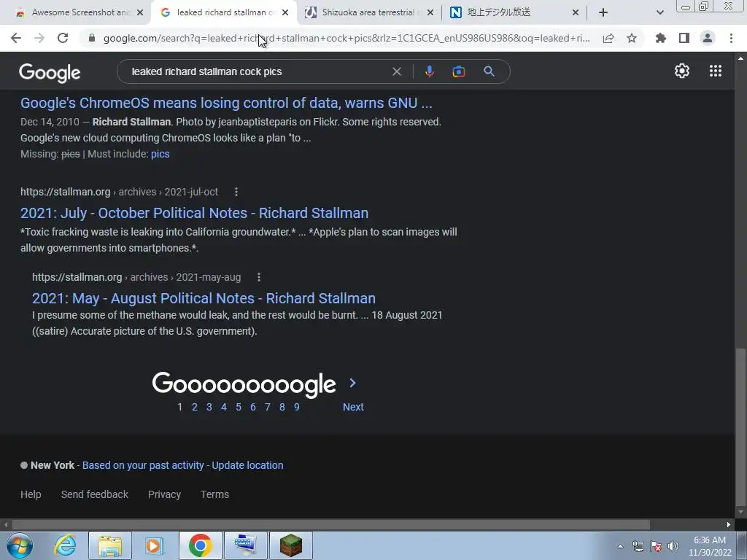Open the Minecraft grass block taskbar icon

[290, 545]
